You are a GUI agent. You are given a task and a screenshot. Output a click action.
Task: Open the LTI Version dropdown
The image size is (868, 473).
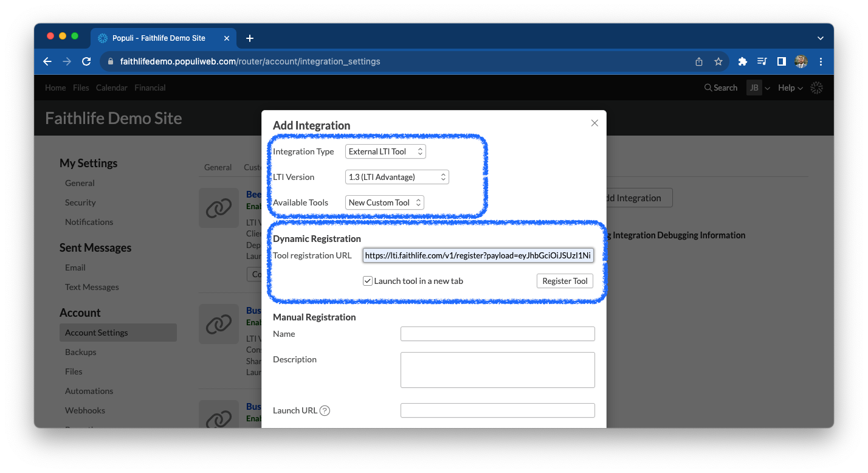[x=397, y=177]
